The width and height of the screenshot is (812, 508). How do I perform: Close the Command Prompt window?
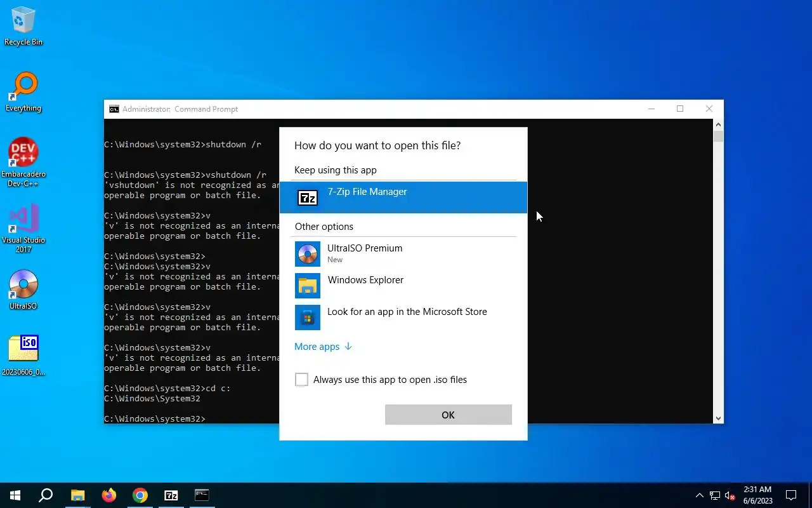(x=709, y=109)
